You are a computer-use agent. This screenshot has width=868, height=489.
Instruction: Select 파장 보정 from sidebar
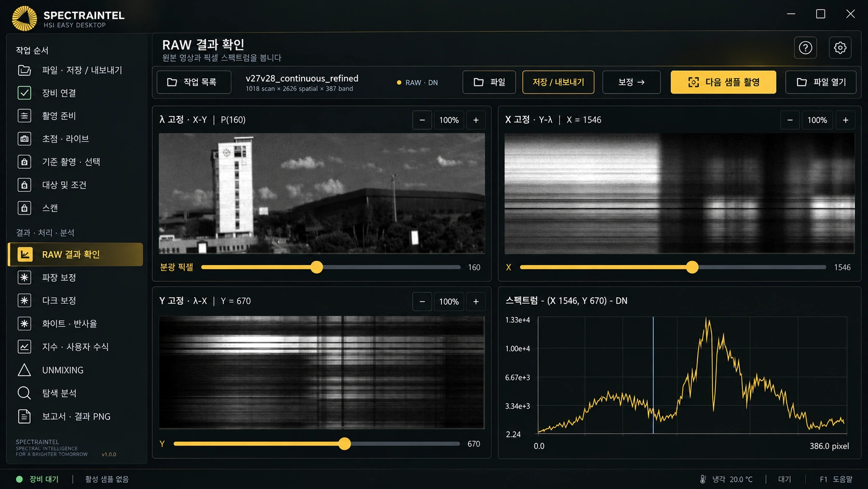tap(76, 277)
